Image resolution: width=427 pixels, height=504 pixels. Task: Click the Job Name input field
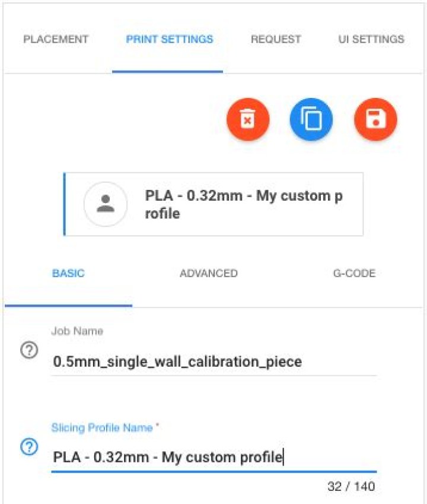(213, 362)
